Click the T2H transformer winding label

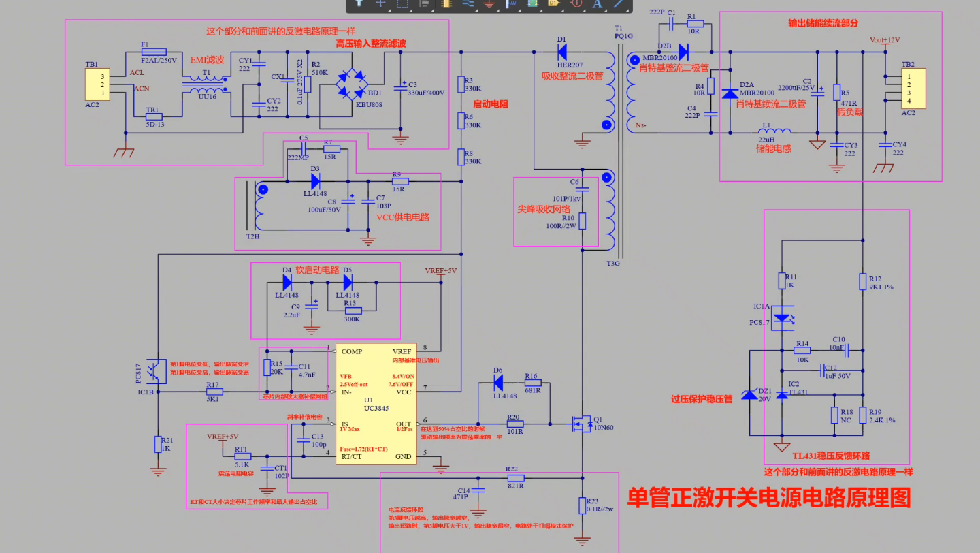pyautogui.click(x=252, y=236)
